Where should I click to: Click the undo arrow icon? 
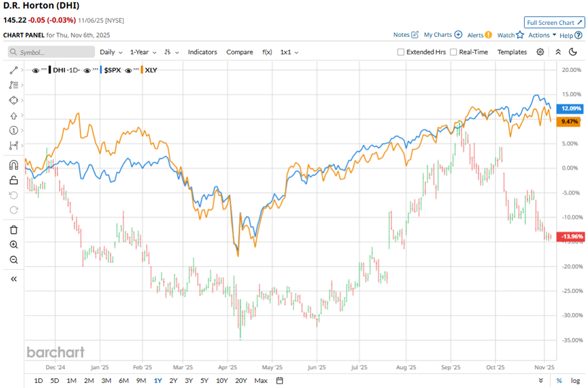(14, 195)
